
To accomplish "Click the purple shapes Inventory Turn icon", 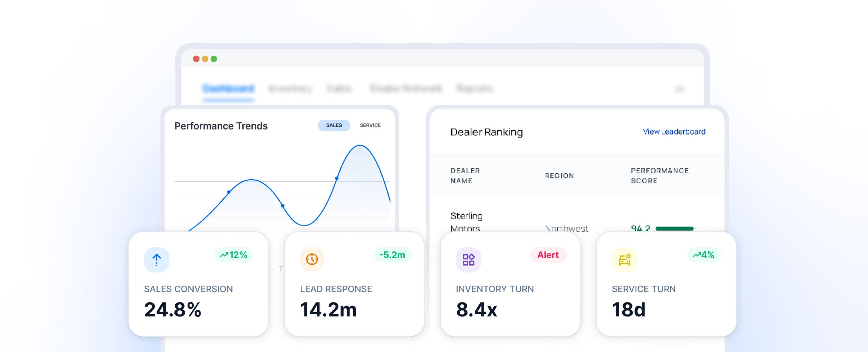I will (468, 260).
